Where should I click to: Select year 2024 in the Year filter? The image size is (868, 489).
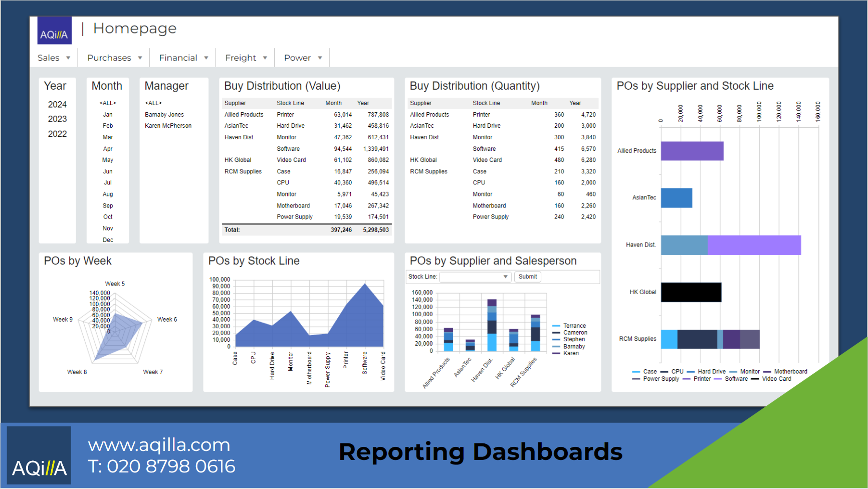click(x=57, y=104)
